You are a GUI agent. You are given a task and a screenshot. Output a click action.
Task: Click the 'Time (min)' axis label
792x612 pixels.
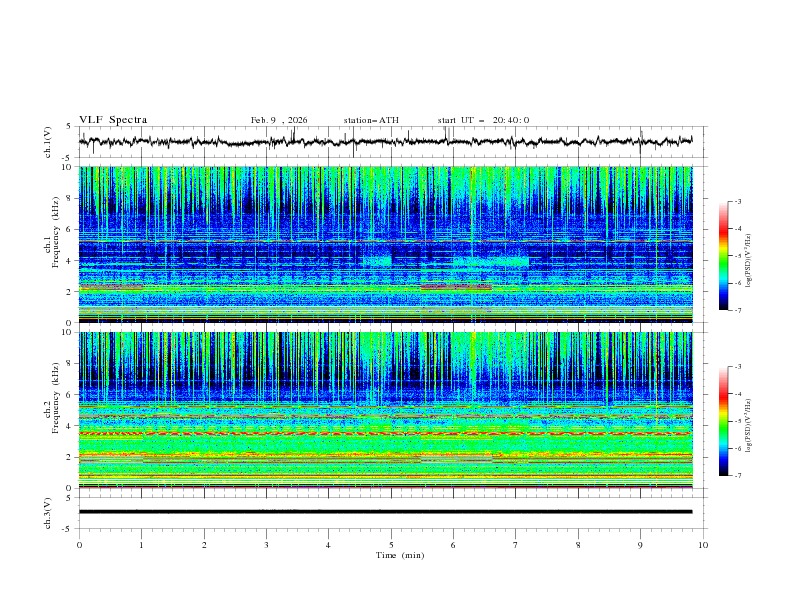[x=400, y=555]
